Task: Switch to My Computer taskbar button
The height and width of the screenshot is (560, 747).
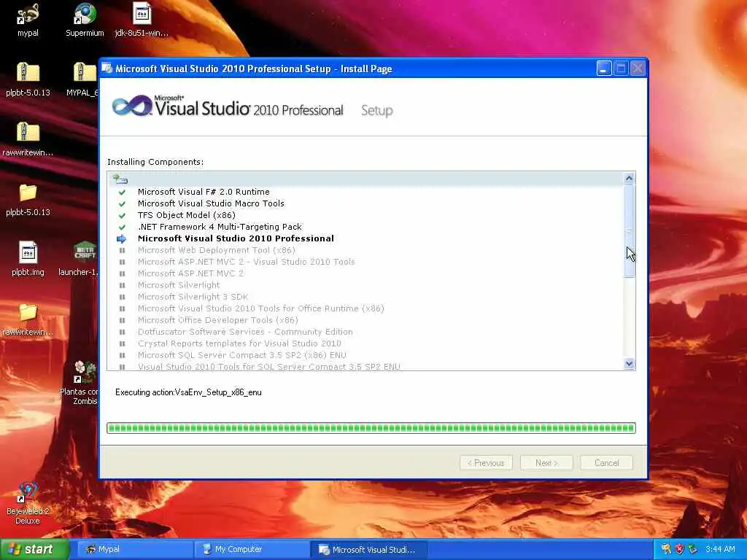Action: [x=252, y=549]
